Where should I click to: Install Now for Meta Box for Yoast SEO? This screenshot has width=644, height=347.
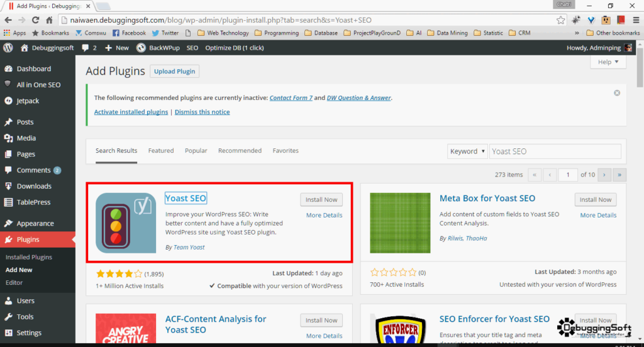click(596, 199)
